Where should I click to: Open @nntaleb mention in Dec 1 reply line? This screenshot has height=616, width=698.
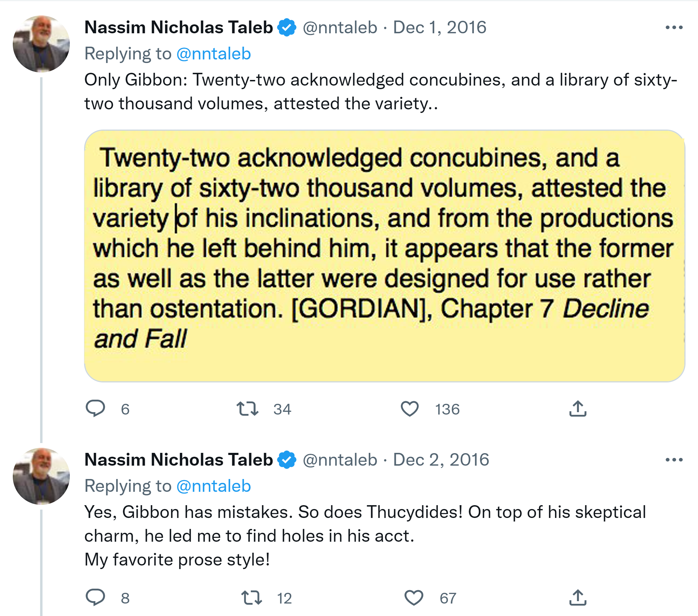coord(214,54)
